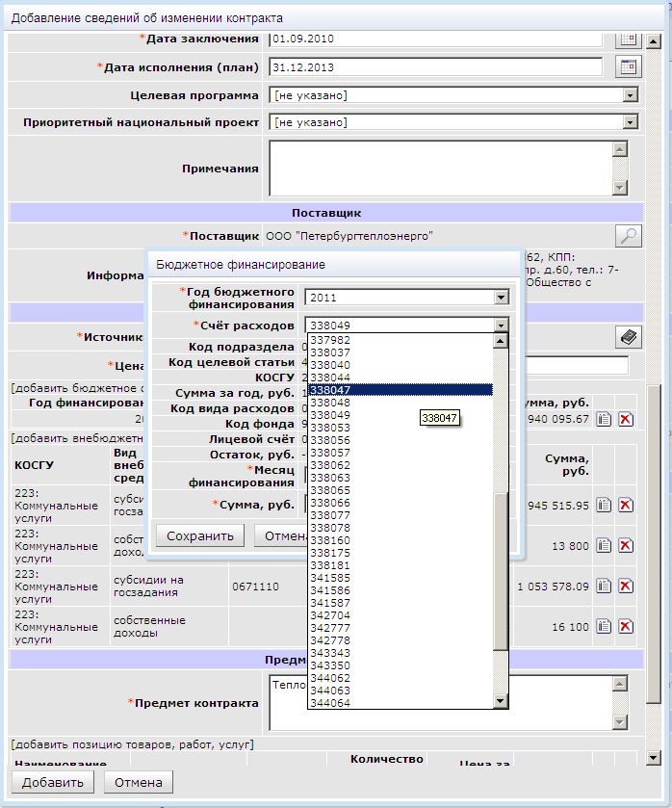672x808 pixels.
Task: Focus the Дата исполнения (план) field
Action: click(x=435, y=67)
